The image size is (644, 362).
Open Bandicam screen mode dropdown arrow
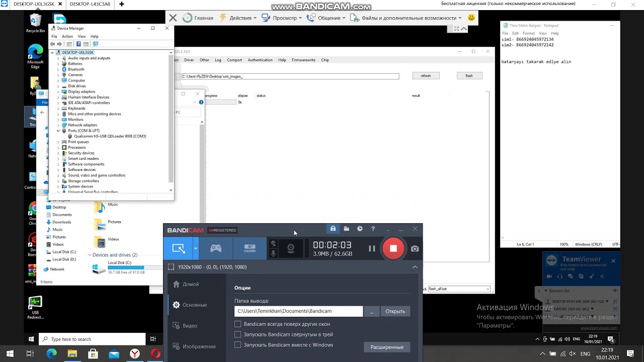[x=196, y=248]
